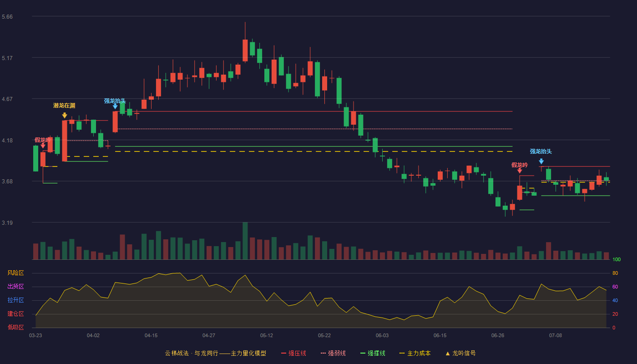Click the tallest volume bar
637x364 pixels.
(245, 241)
